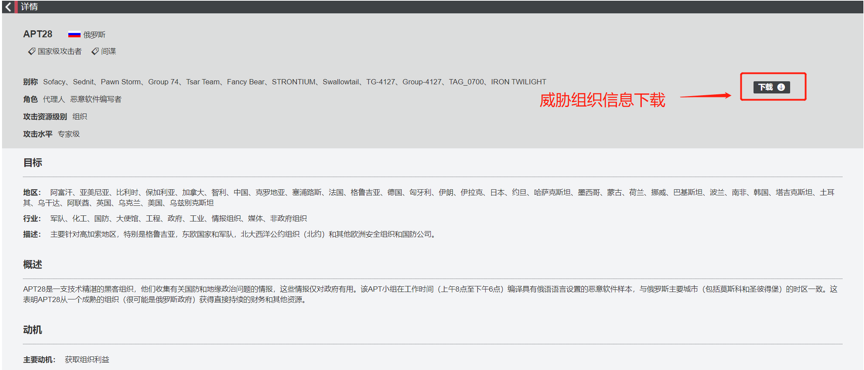Image resolution: width=864 pixels, height=370 pixels.
Task: Click the 目标 section heading
Action: tap(33, 163)
